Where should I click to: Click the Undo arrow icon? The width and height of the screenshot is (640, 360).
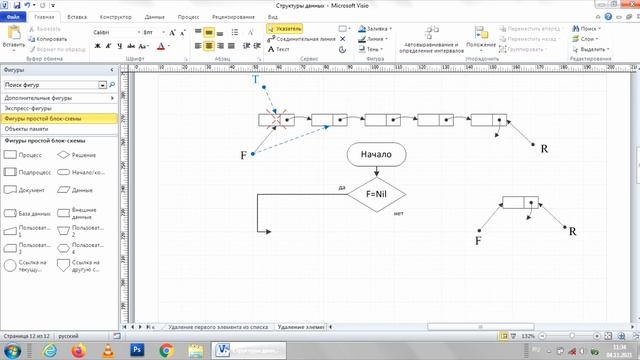27,5
